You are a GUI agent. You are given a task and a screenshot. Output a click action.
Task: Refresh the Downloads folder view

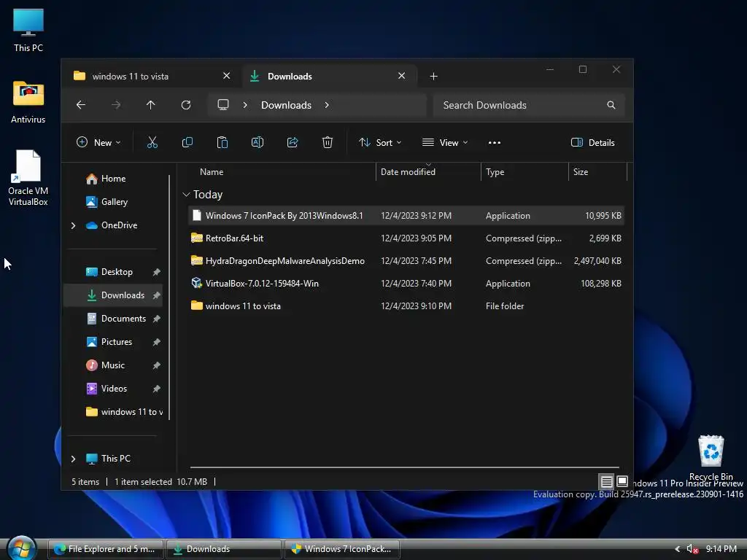click(x=186, y=105)
